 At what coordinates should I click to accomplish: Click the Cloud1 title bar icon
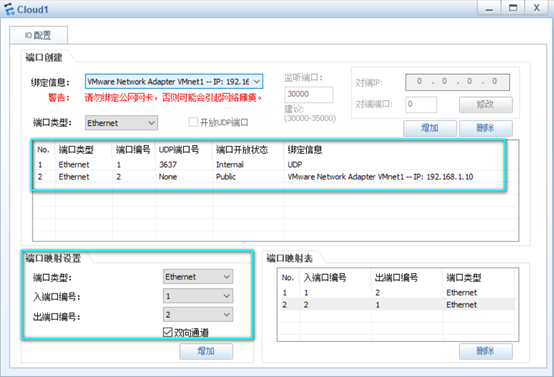[9, 9]
